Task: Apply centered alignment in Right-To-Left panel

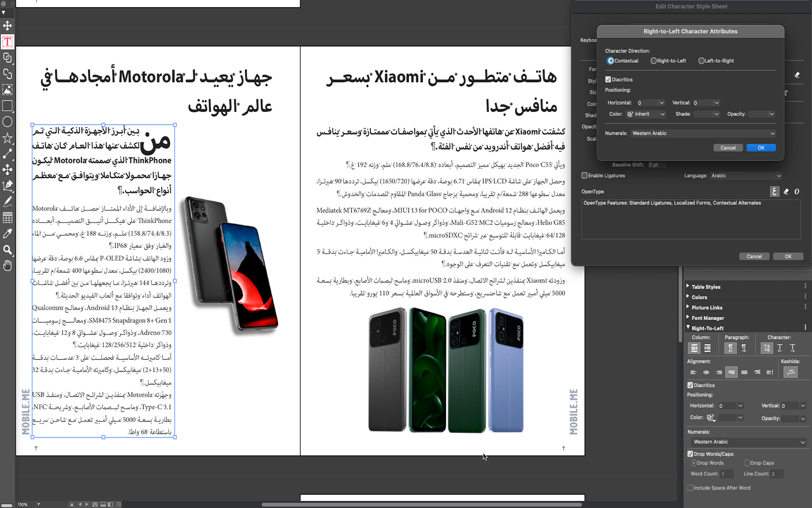Action: pos(706,372)
